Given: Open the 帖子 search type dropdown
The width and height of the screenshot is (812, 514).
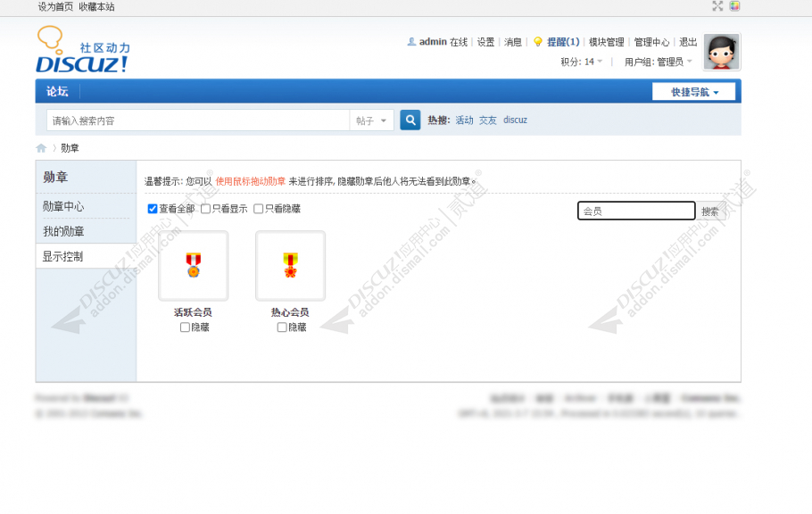Looking at the screenshot, I should (x=371, y=120).
